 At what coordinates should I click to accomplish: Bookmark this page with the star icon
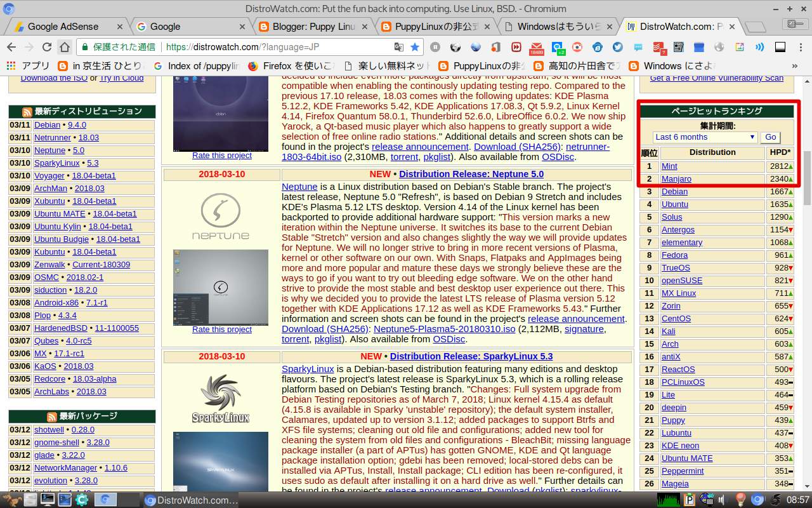click(415, 47)
